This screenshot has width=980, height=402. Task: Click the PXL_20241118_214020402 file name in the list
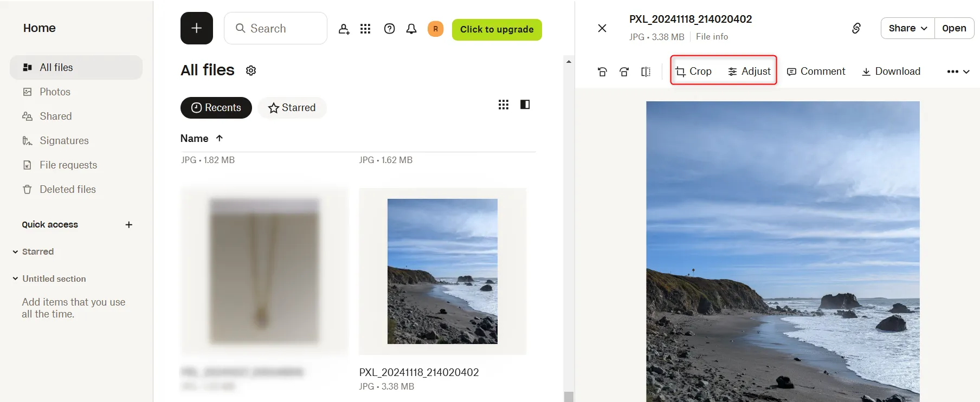pyautogui.click(x=419, y=372)
